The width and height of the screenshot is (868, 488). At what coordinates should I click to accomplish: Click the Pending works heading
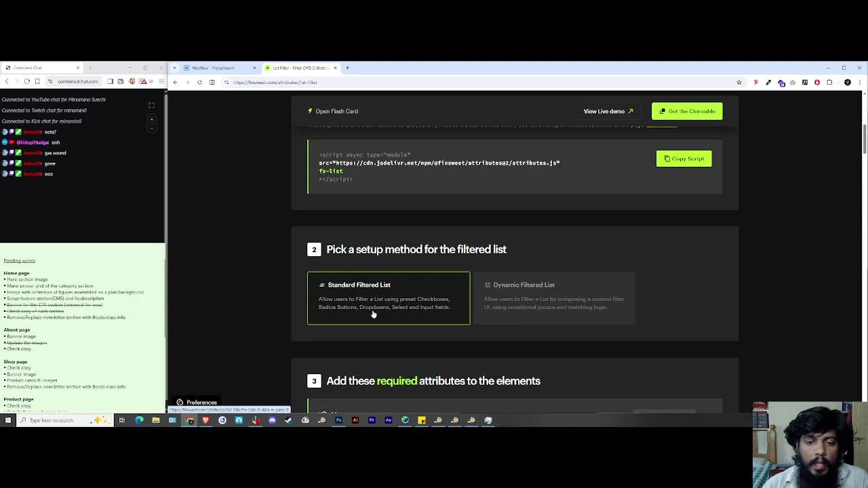pyautogui.click(x=19, y=260)
